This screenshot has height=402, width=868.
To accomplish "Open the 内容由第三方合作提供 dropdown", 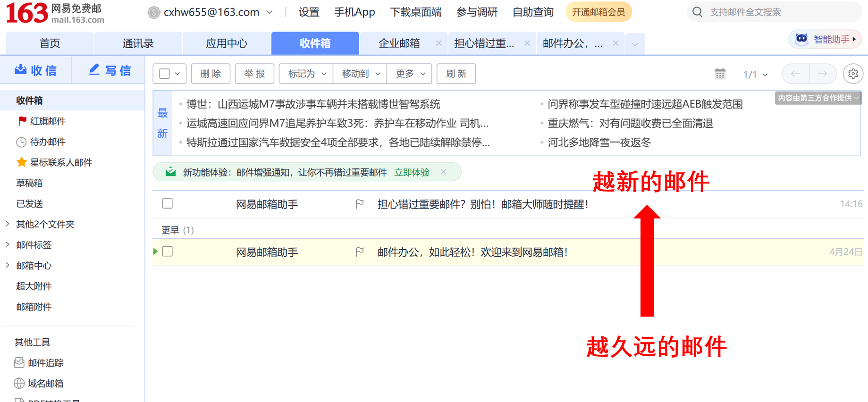I will coord(818,98).
